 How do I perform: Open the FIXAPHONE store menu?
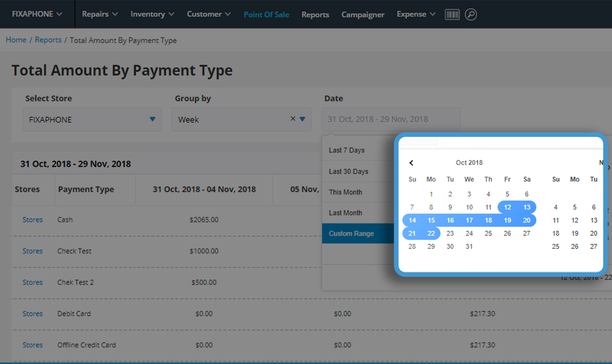click(x=37, y=14)
